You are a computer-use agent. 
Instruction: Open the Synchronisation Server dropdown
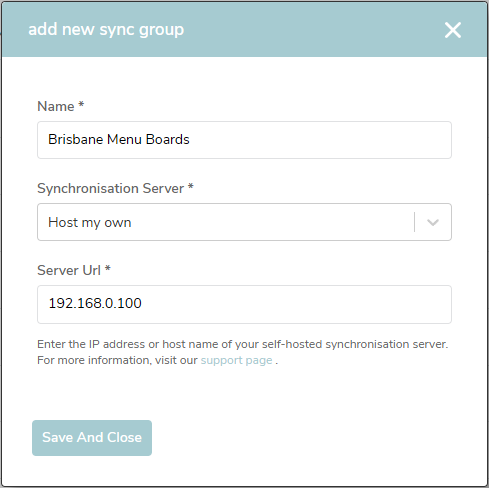244,222
